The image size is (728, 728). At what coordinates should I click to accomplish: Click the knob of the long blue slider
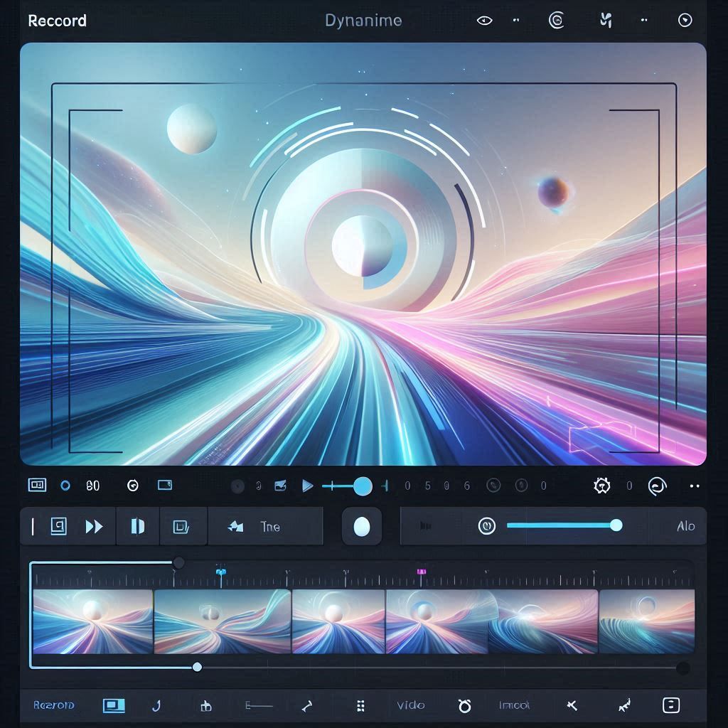(616, 525)
